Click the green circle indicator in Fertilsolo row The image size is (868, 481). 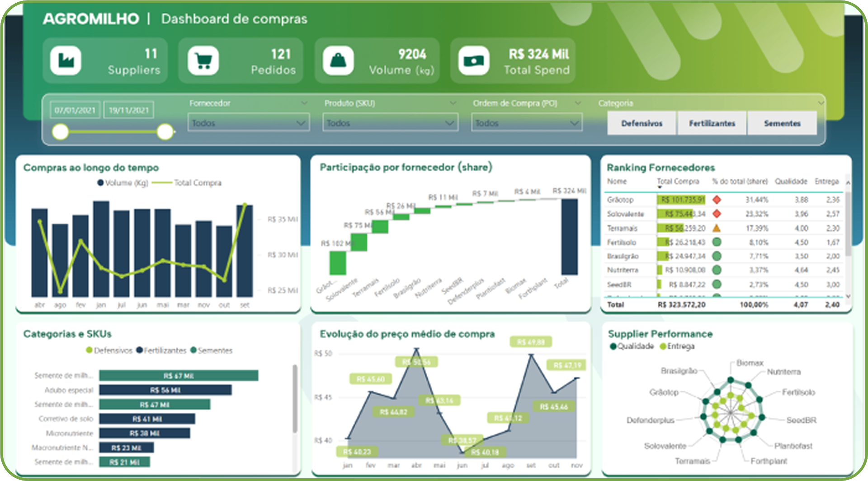[717, 242]
